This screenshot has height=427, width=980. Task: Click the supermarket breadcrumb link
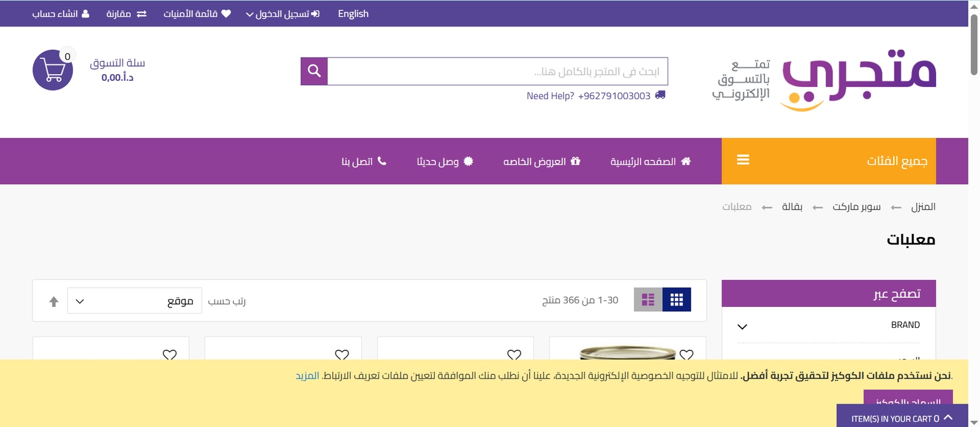(x=856, y=207)
